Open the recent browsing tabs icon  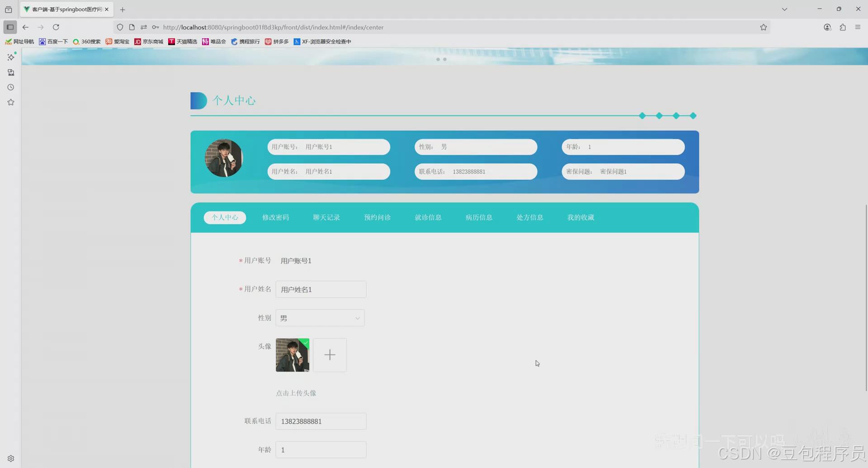8,9
